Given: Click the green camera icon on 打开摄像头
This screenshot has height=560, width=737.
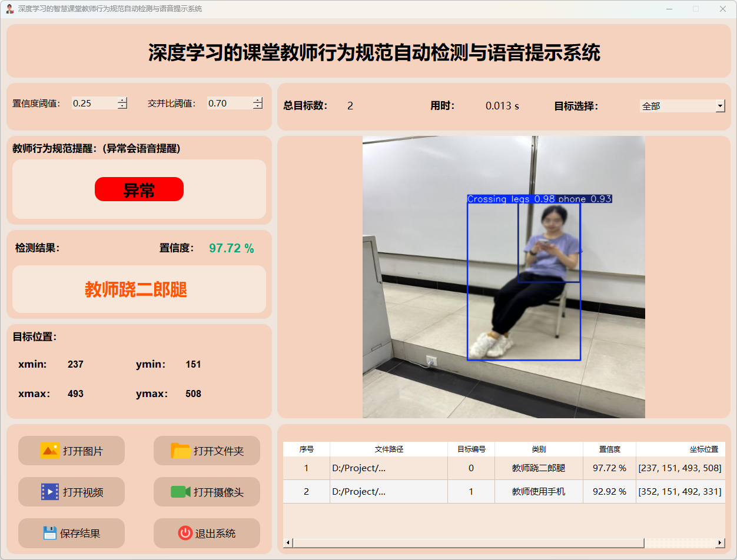Looking at the screenshot, I should (181, 492).
